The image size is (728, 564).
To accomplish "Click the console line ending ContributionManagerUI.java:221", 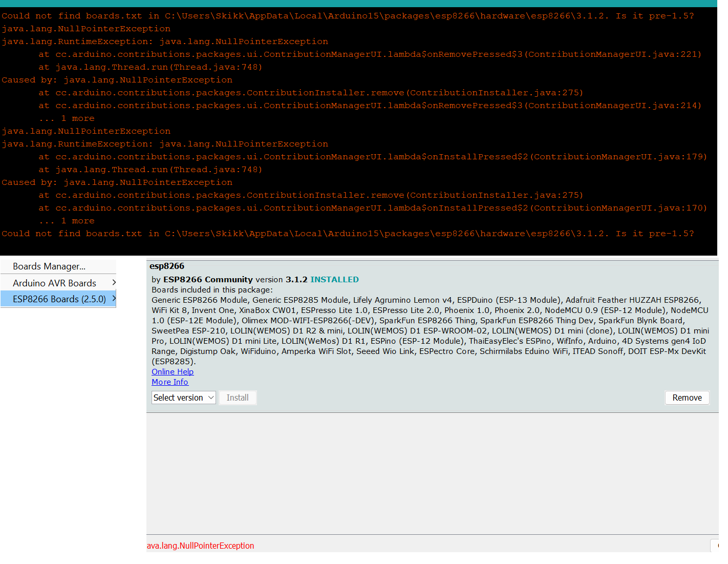I will pos(370,54).
